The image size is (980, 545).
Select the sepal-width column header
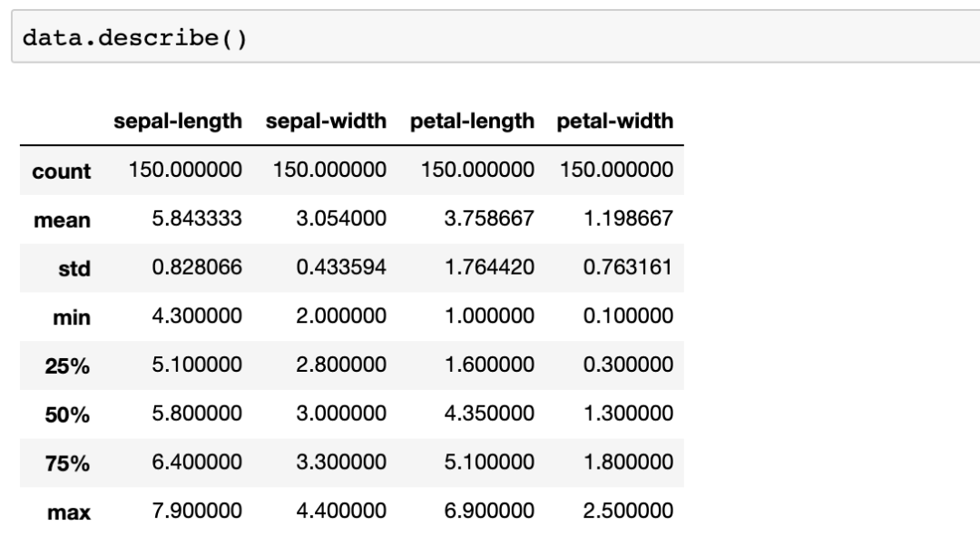326,121
